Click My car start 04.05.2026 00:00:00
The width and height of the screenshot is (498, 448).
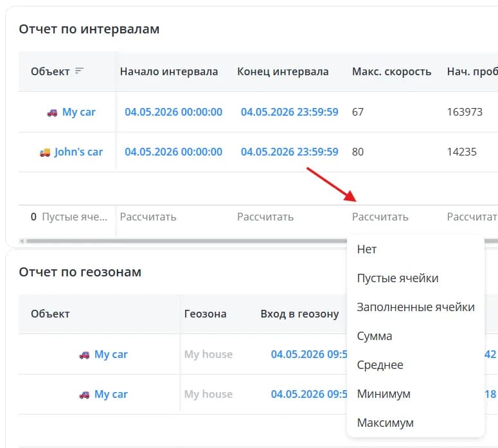pos(173,112)
